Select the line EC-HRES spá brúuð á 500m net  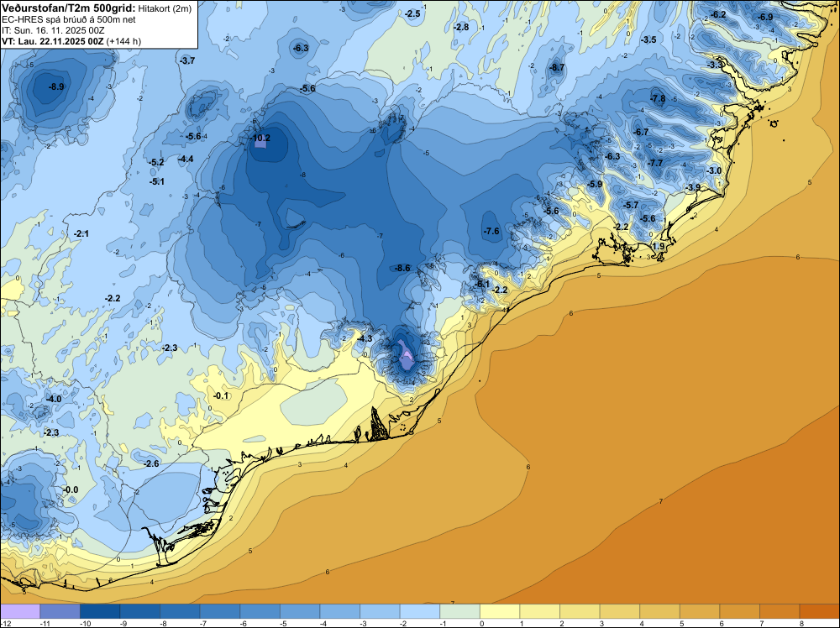tap(69, 19)
